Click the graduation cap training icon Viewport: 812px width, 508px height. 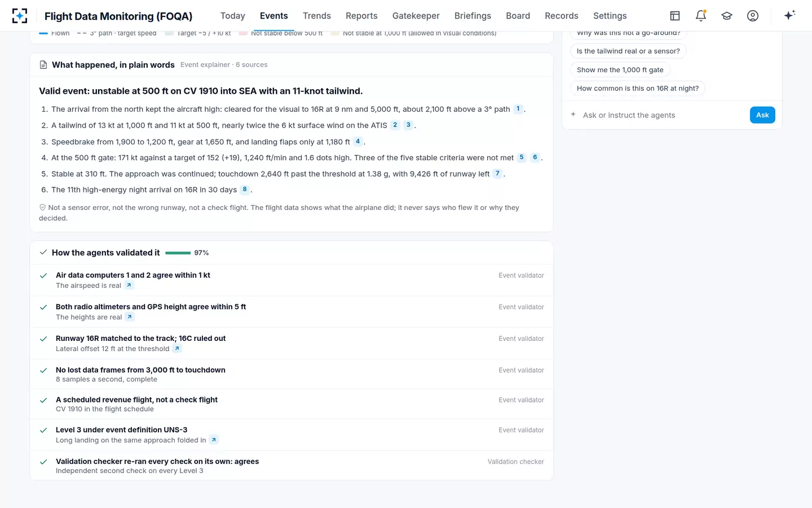[727, 16]
